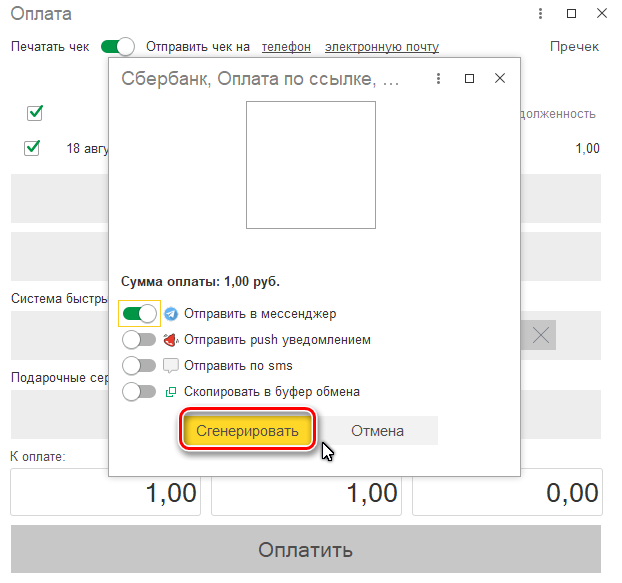622x583 pixels.
Task: Uncheck the header row checkbox
Action: [35, 113]
